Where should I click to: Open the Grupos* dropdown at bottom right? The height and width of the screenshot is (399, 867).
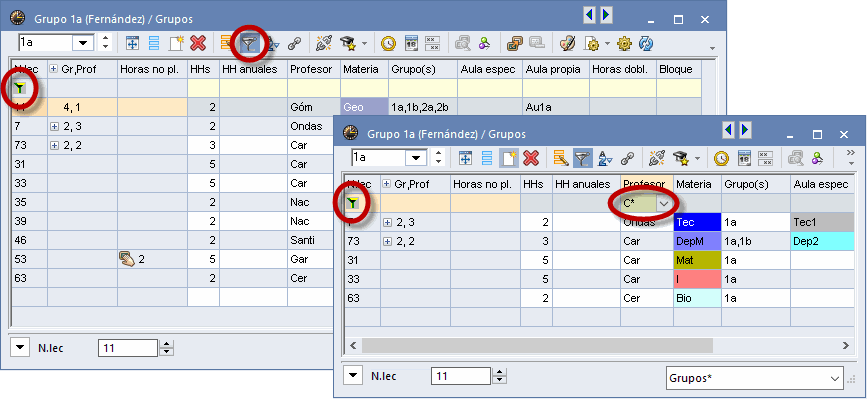(x=834, y=379)
